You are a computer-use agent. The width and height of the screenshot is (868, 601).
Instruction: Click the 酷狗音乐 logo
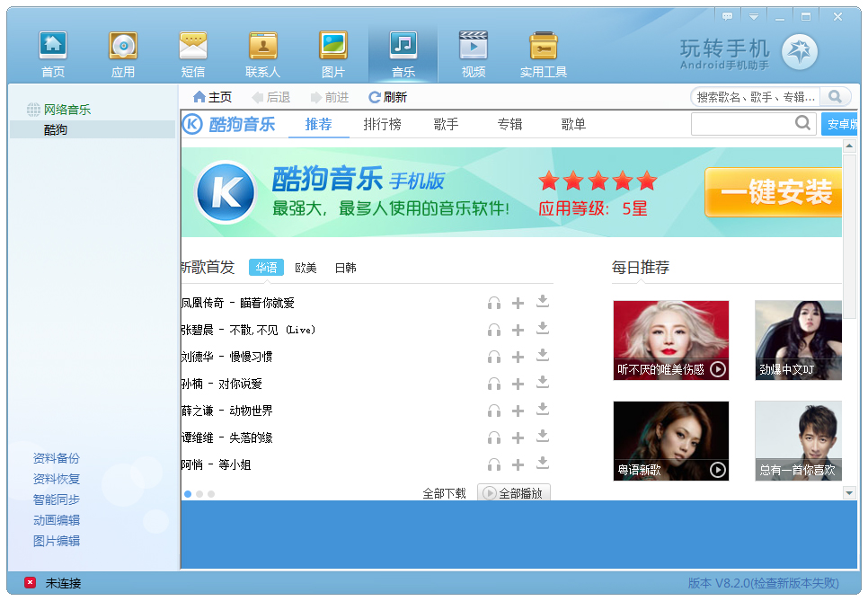pyautogui.click(x=229, y=124)
